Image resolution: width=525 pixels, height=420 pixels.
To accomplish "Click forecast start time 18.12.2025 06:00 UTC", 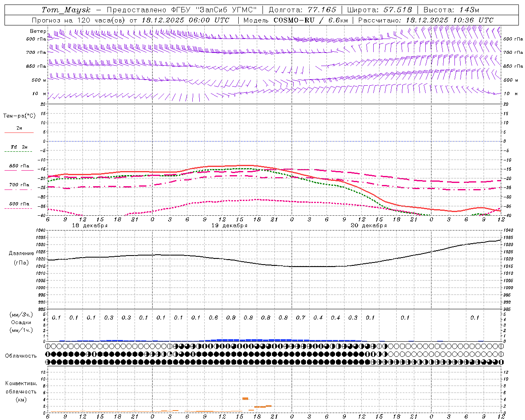I will (x=185, y=20).
